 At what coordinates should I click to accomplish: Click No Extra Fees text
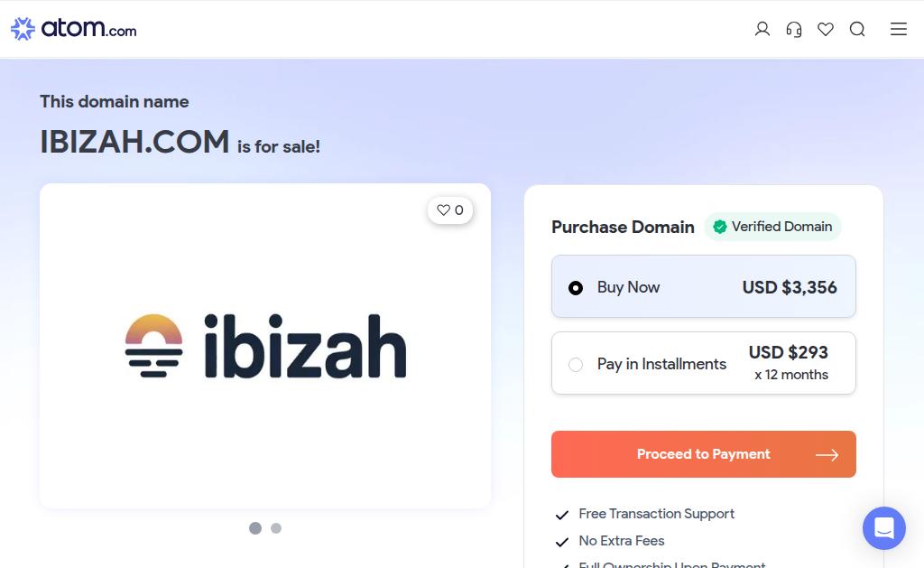[622, 541]
